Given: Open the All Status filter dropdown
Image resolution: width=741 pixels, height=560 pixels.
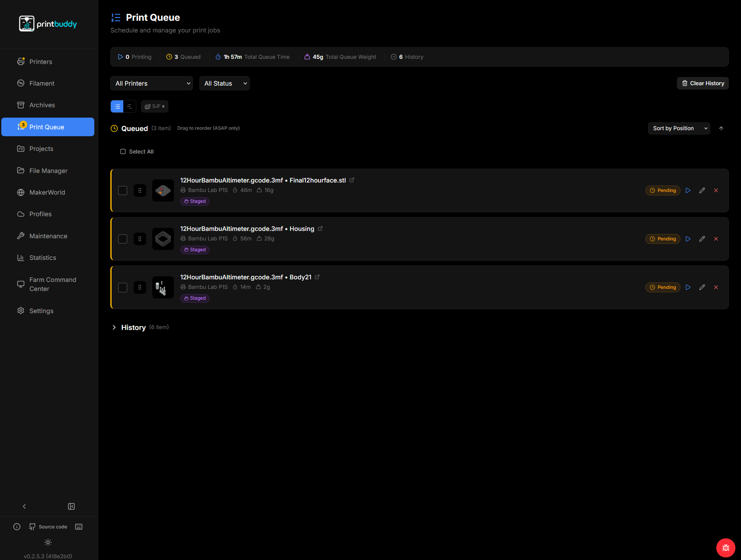Looking at the screenshot, I should point(224,83).
